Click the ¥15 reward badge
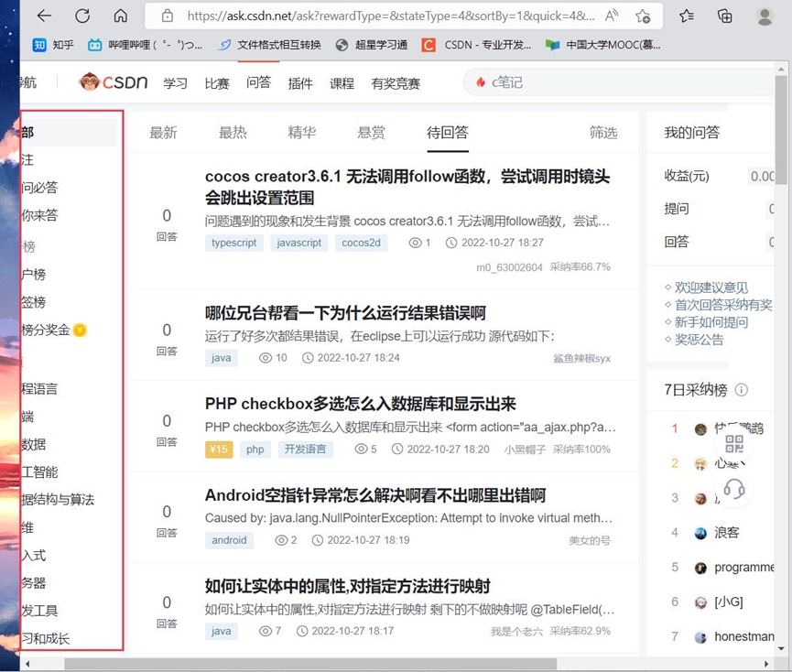Viewport: 792px width, 672px height. pyautogui.click(x=219, y=450)
